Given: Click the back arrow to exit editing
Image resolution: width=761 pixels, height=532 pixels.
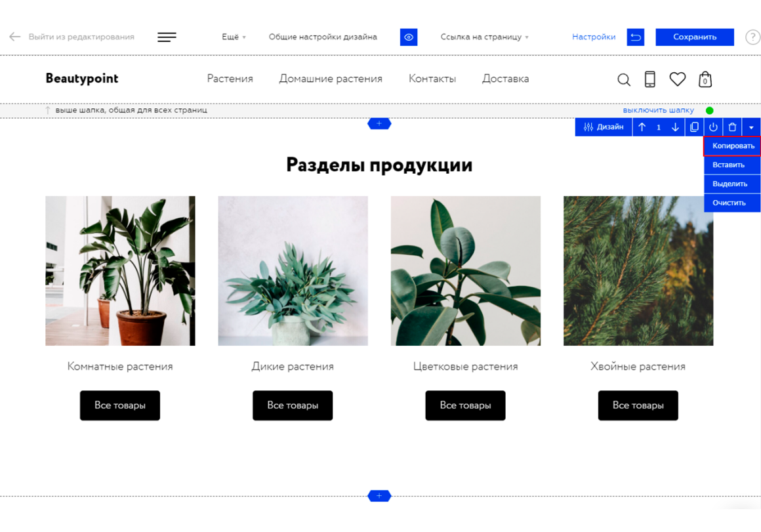Looking at the screenshot, I should pos(15,36).
